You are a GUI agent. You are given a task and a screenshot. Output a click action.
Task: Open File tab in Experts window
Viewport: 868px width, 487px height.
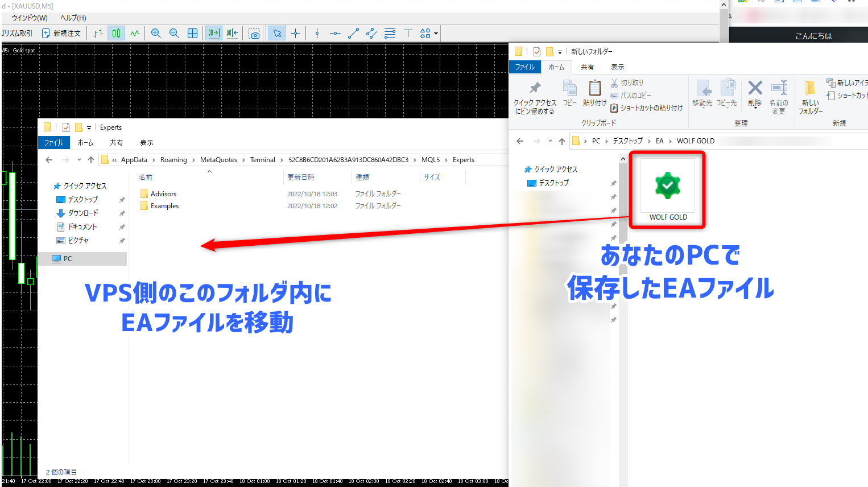click(54, 142)
